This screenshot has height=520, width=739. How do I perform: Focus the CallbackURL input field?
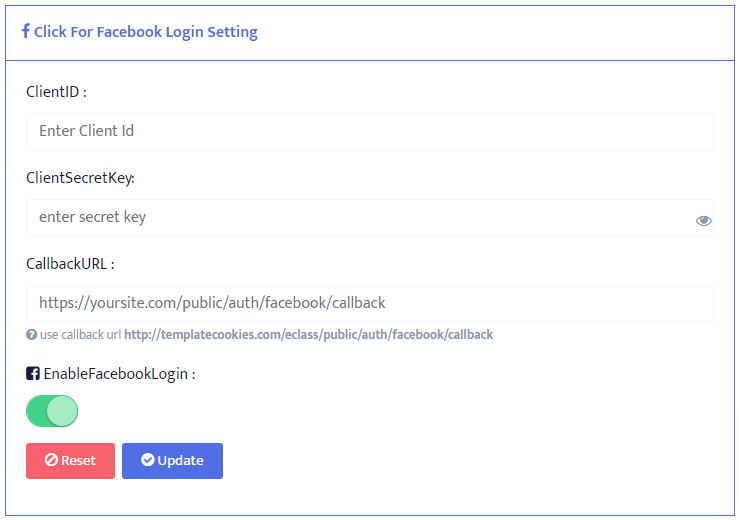click(x=369, y=303)
